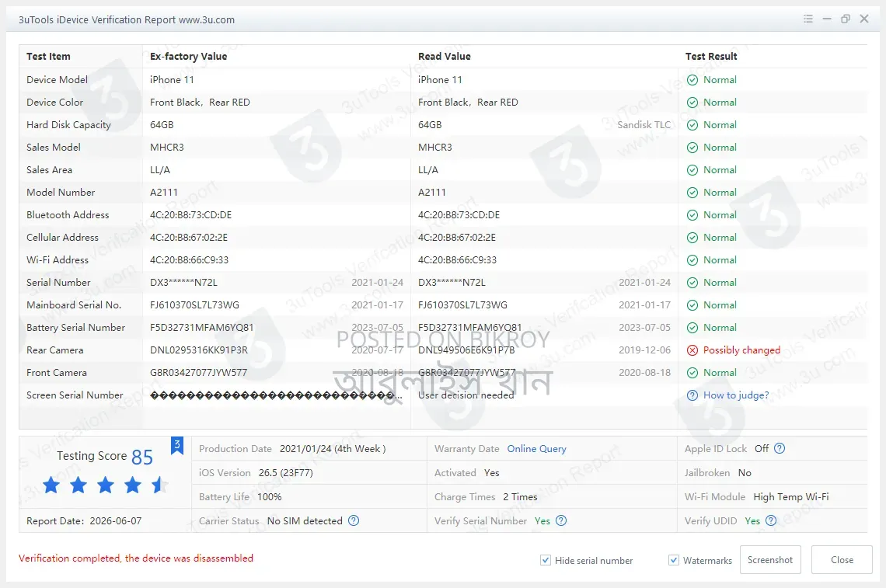This screenshot has width=886, height=588.
Task: Click the Close button
Action: point(842,560)
